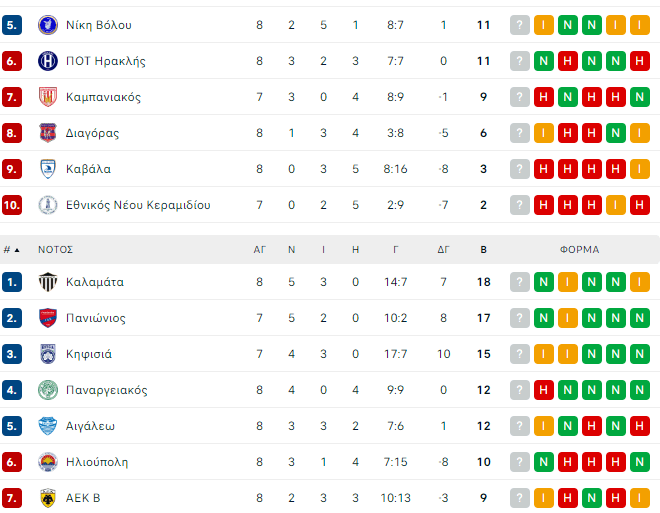The height and width of the screenshot is (513, 660).
Task: Open the Εθνικός Νέου Κεραμιδίου team link
Action: 138,205
